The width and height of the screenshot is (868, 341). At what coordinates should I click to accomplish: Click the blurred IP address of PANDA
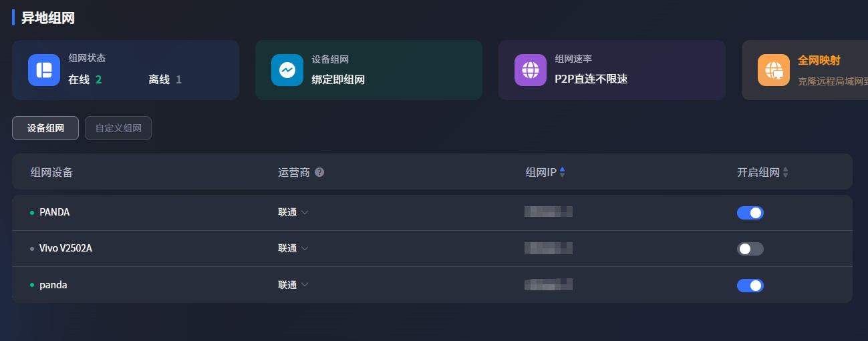click(x=549, y=212)
